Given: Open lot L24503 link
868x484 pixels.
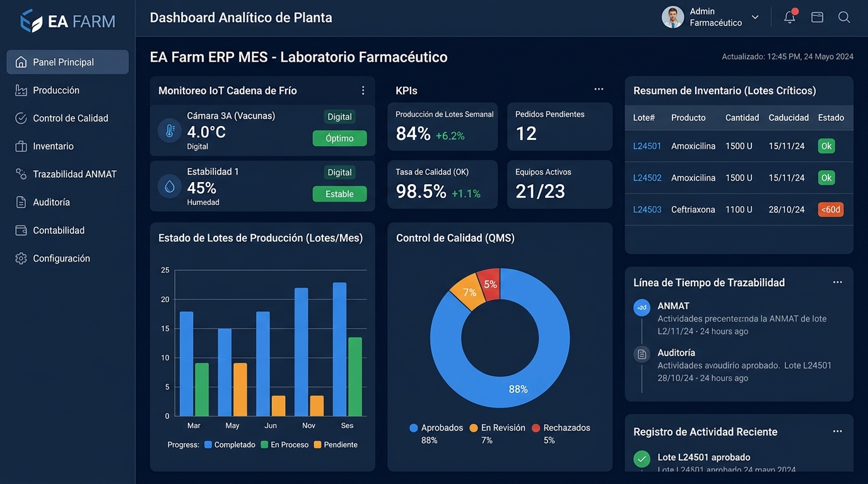Looking at the screenshot, I should (x=647, y=209).
